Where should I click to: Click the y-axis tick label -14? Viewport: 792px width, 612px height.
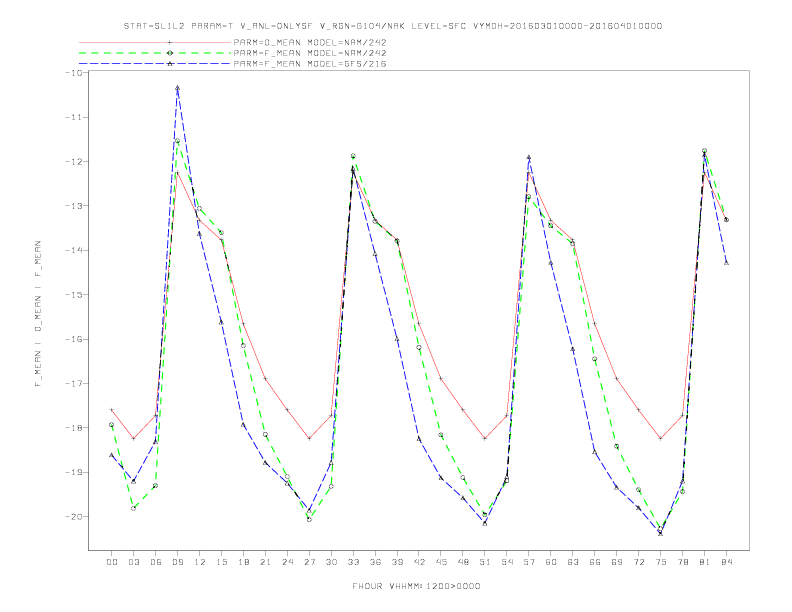point(74,250)
